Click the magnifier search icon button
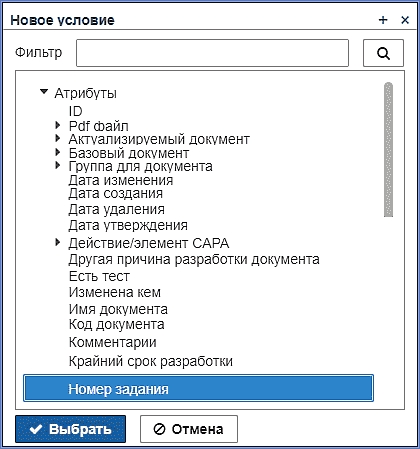Screen dimensions: 420x449 coord(383,53)
